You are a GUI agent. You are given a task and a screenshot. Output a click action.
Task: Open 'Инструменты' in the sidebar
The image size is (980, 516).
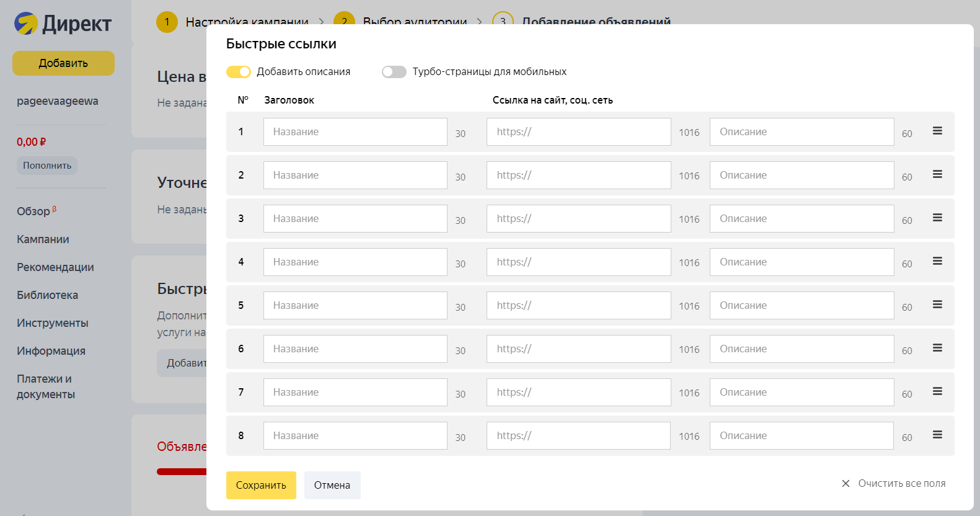click(x=53, y=323)
